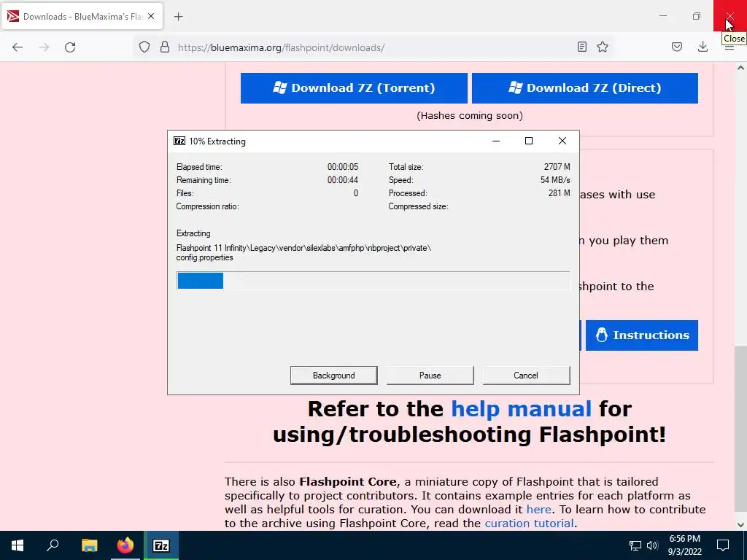
Task: Click the Firefox back arrow
Action: [18, 47]
